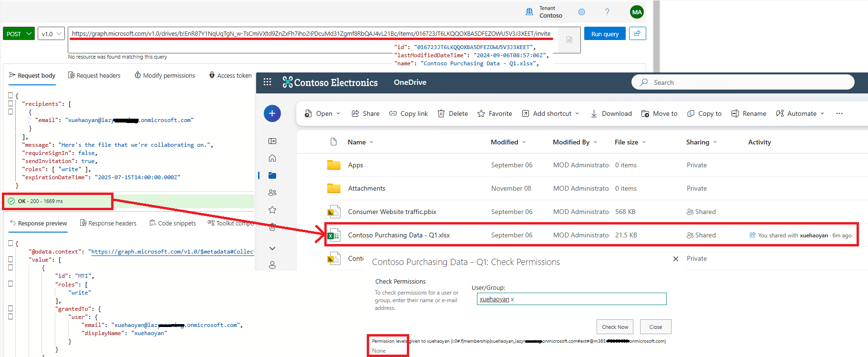Open the Sharing column dropdown
Screen dimensions: 868x357
pyautogui.click(x=715, y=142)
